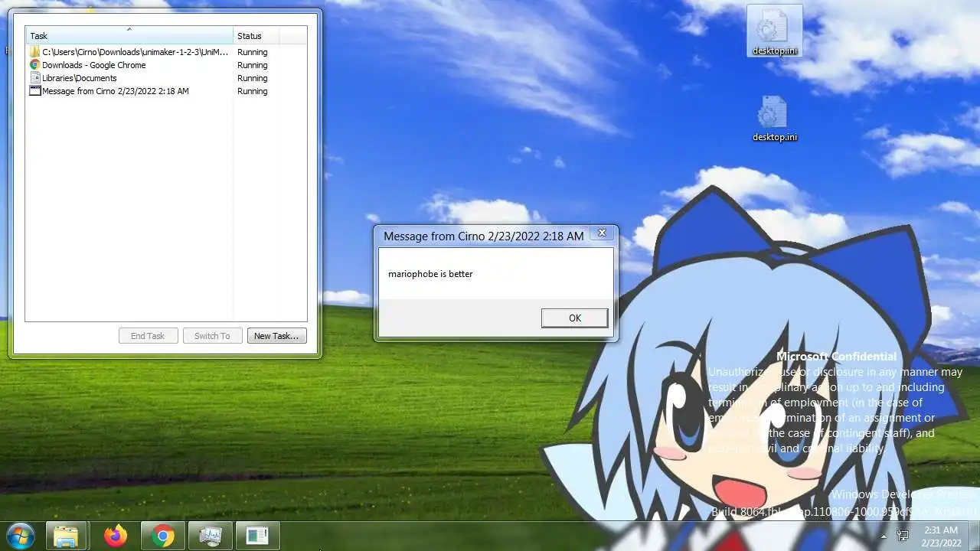Select the lower desktop.ini desktop icon
Image resolution: width=980 pixels, height=551 pixels.
(x=775, y=118)
